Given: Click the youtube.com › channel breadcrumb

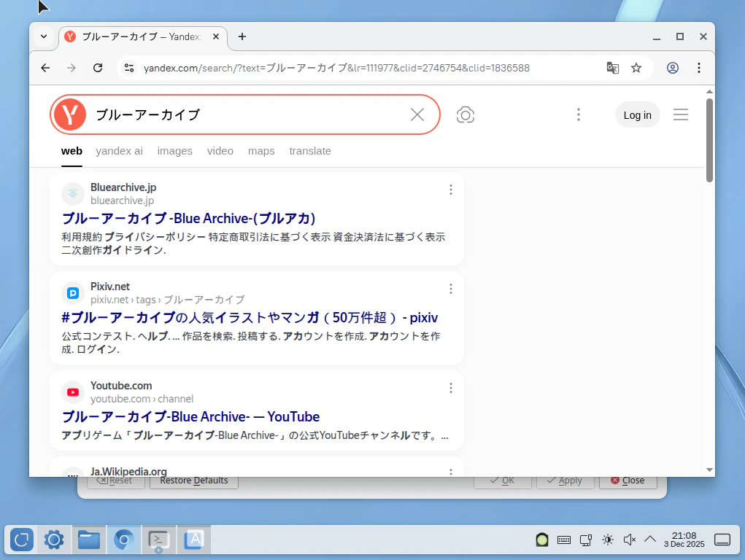Looking at the screenshot, I should coord(142,399).
